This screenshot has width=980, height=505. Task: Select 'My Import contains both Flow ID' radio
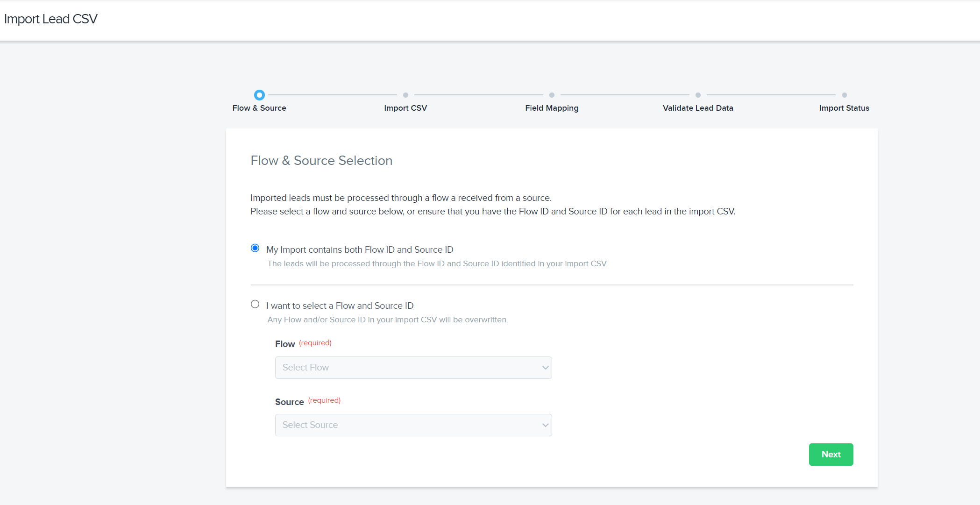click(x=255, y=248)
